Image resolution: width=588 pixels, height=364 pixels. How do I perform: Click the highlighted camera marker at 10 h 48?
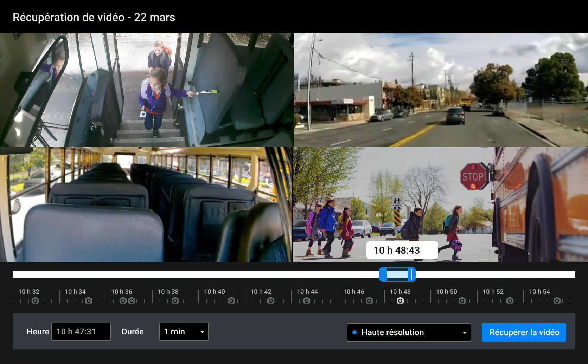click(x=400, y=301)
